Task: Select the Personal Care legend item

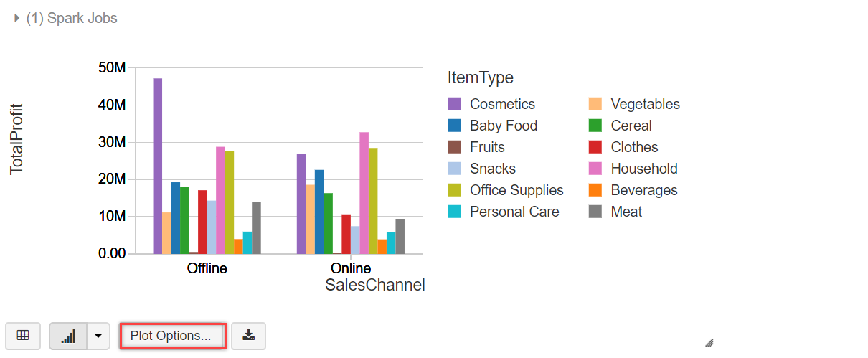Action: (514, 212)
